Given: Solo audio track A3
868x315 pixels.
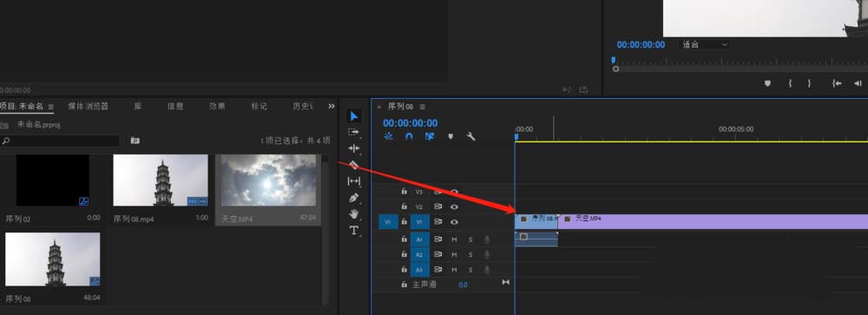Looking at the screenshot, I should point(470,270).
